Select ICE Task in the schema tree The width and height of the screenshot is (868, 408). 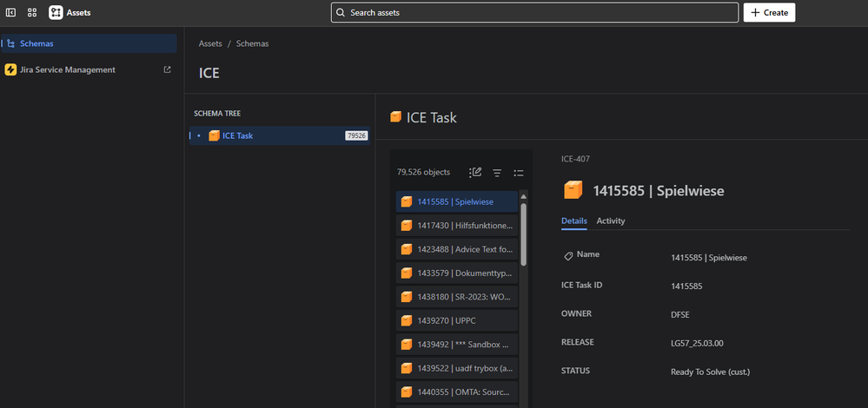tap(280, 135)
